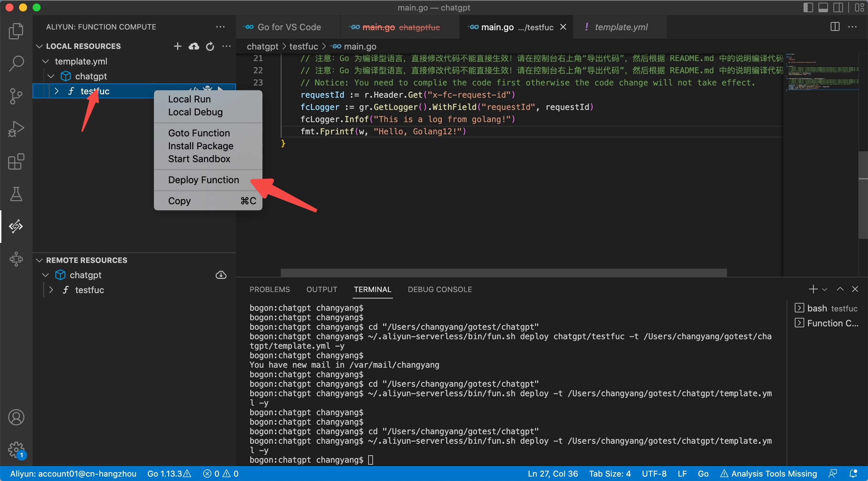Select Copy menu entry
The image size is (868, 481).
click(x=208, y=201)
